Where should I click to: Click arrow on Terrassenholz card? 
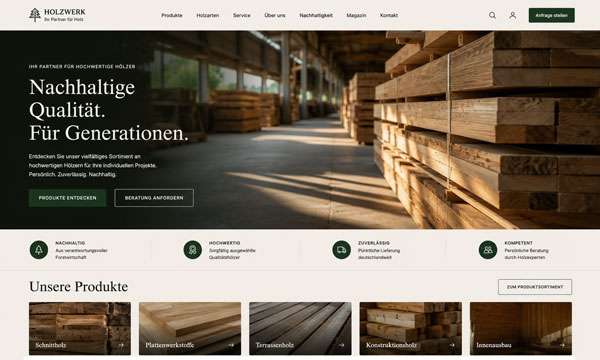(341, 345)
